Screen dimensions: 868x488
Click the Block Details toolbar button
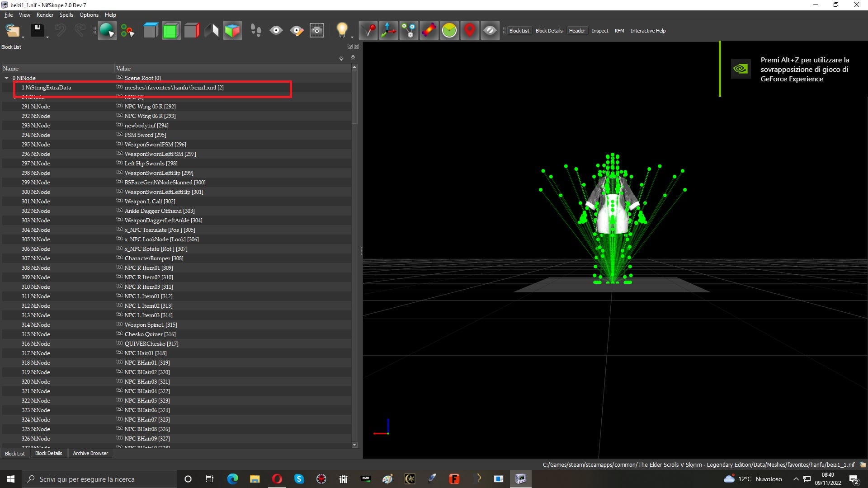(549, 31)
